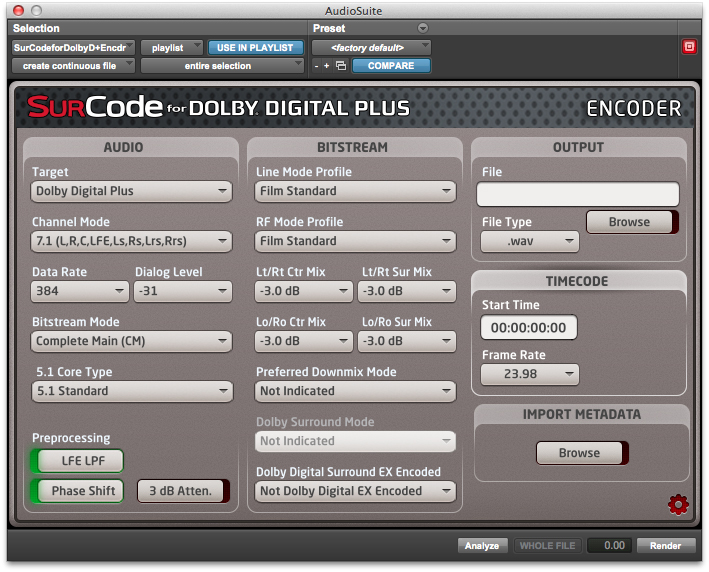
Task: Open the Channel Mode 7.1 dropdown
Action: click(131, 241)
